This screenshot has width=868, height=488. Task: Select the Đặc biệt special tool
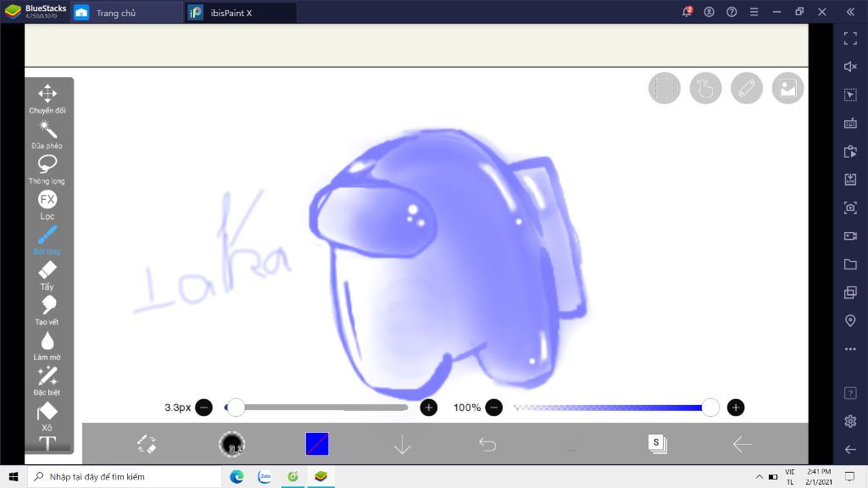pos(47,382)
